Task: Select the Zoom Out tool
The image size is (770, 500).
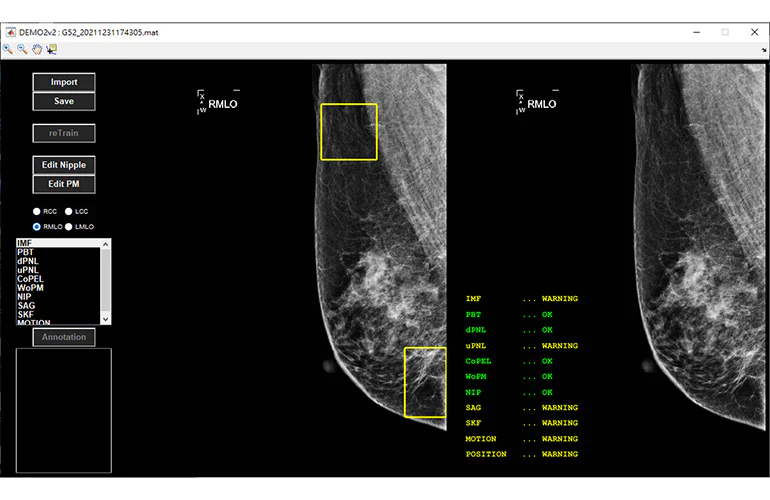Action: coord(22,49)
